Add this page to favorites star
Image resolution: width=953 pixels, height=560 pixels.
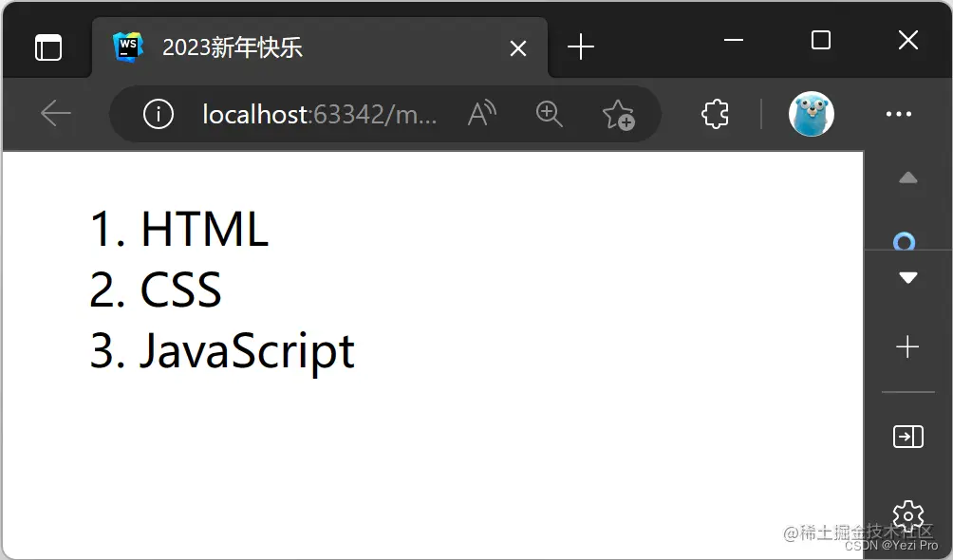tap(618, 114)
